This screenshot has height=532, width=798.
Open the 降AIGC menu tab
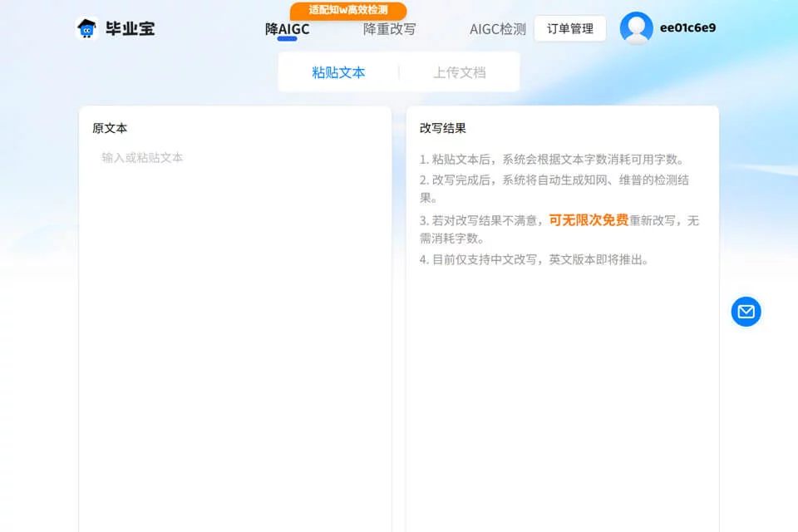[x=287, y=29]
